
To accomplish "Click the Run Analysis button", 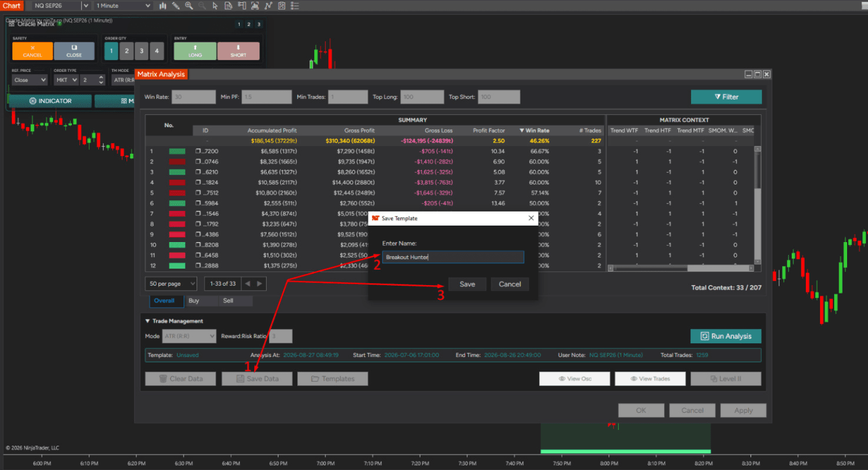I will point(726,336).
